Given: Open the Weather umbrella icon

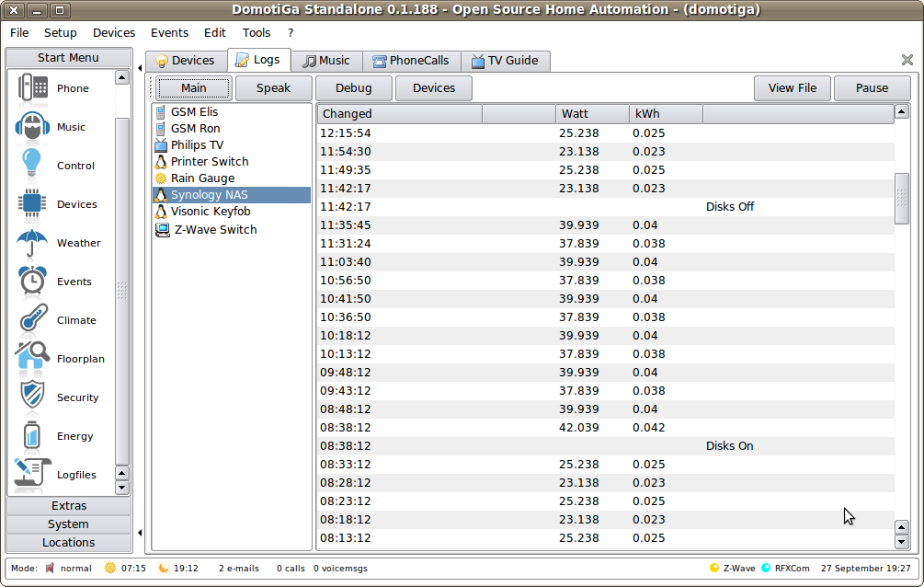Looking at the screenshot, I should pyautogui.click(x=32, y=243).
